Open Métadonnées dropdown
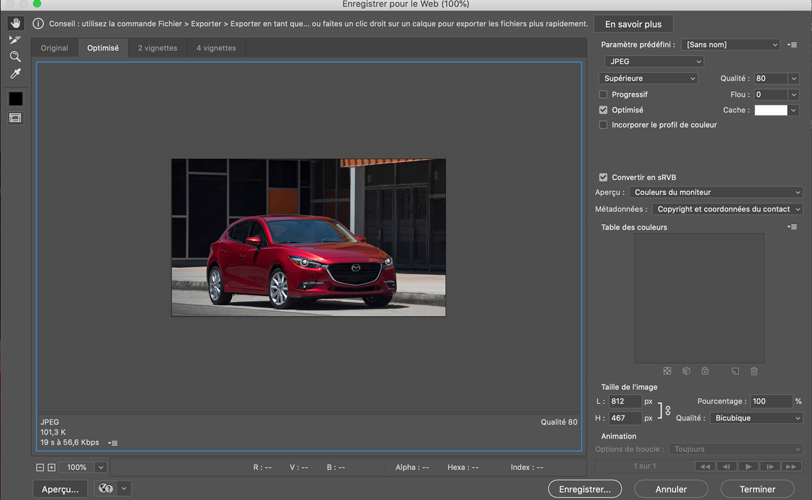This screenshot has width=812, height=500. 728,209
